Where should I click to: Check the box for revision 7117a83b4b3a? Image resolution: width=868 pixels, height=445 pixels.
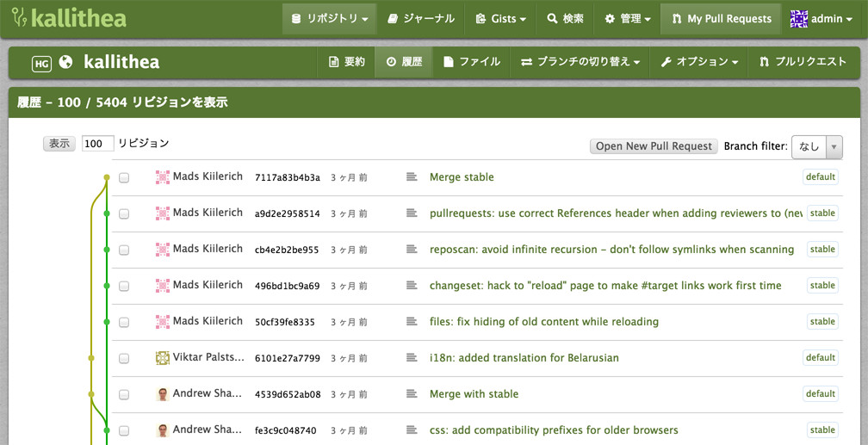pyautogui.click(x=124, y=177)
